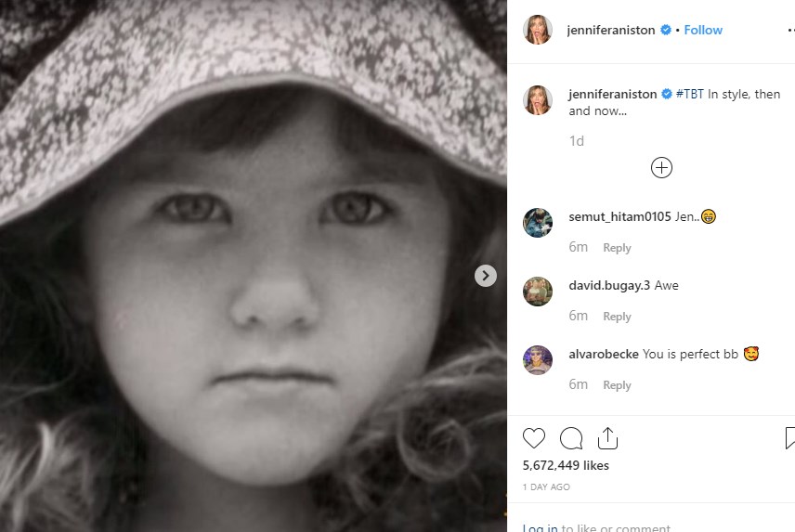Click the Log in link

540,528
